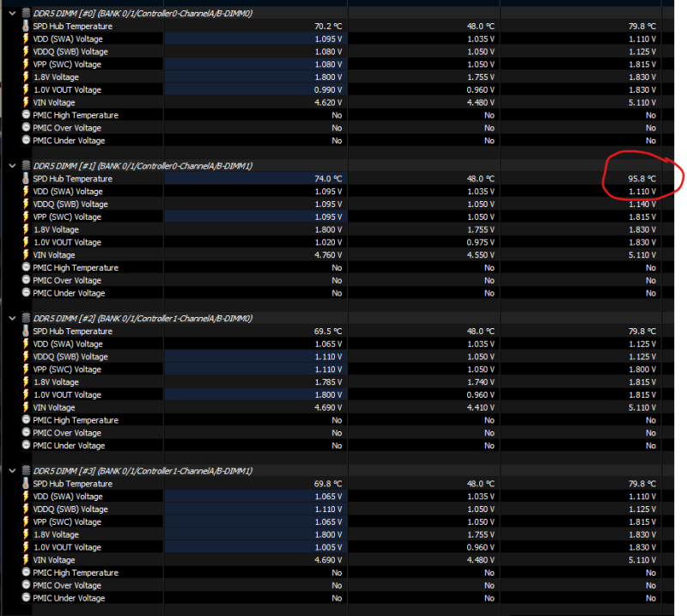Click DIMM [#1] 1.0V VOUT current value 1.020 V
687x616 pixels.
pos(328,242)
